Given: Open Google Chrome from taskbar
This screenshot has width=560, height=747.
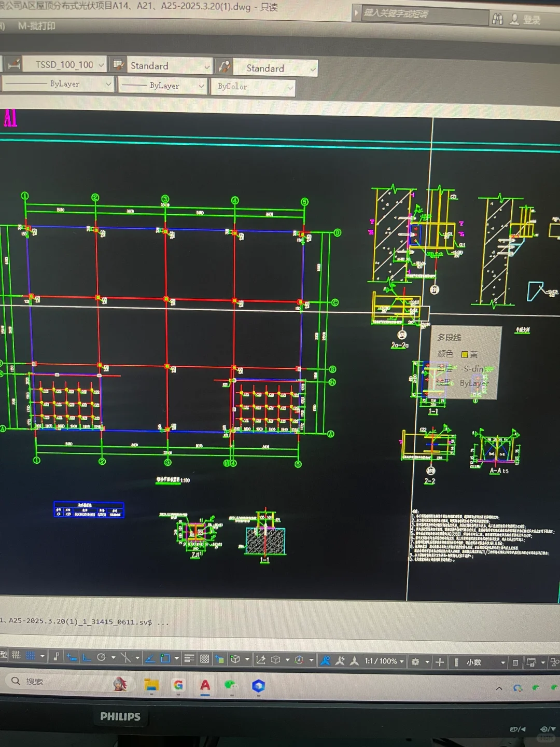Looking at the screenshot, I should pos(178,685).
